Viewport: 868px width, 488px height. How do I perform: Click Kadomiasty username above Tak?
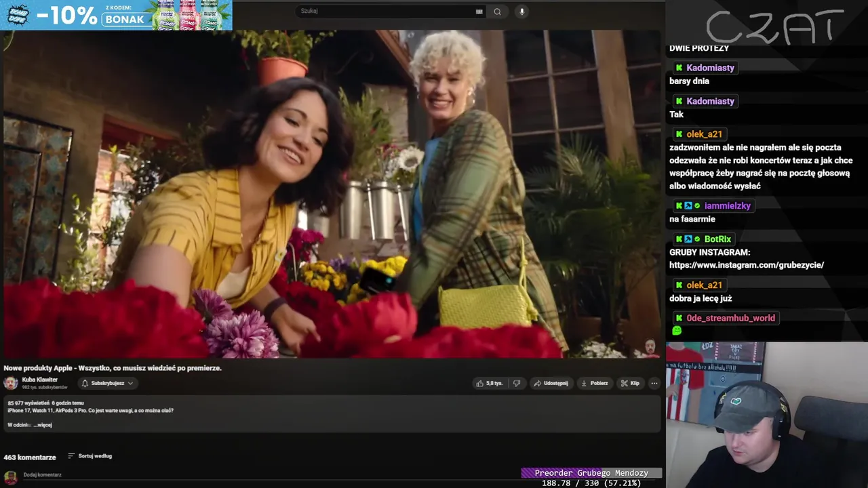coord(710,101)
